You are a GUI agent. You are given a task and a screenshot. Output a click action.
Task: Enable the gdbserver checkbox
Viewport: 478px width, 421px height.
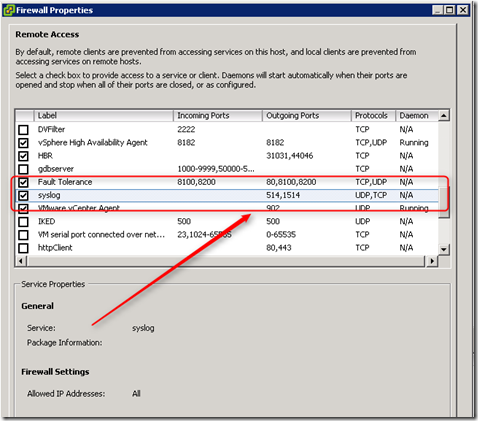23,169
